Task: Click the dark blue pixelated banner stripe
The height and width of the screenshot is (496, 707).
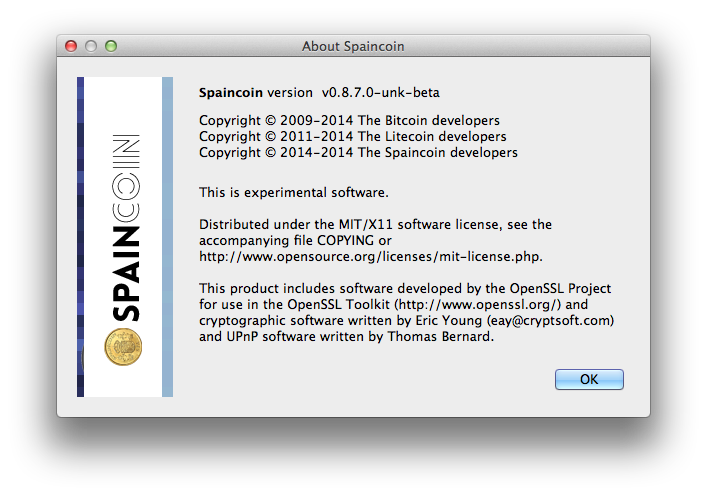Action: tap(80, 237)
